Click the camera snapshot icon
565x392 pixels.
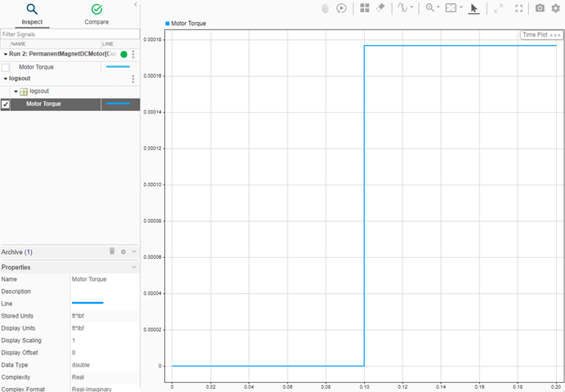tap(540, 8)
